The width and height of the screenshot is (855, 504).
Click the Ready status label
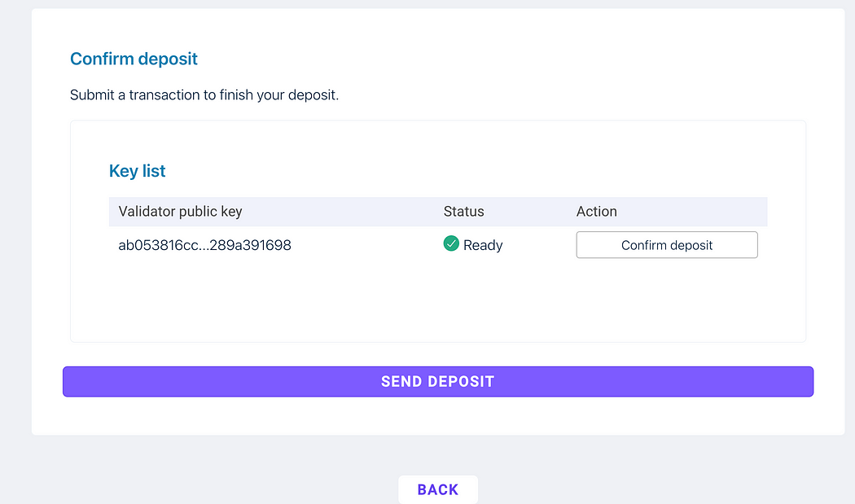(483, 245)
